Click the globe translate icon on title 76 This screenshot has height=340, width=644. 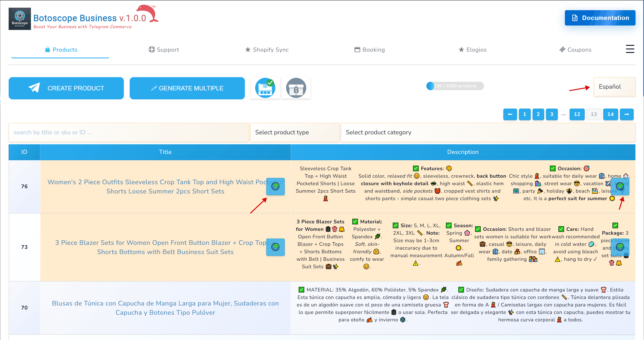pyautogui.click(x=275, y=186)
